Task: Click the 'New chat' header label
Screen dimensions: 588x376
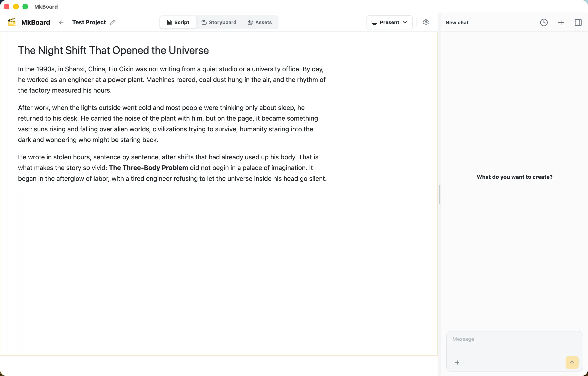Action: pos(457,22)
